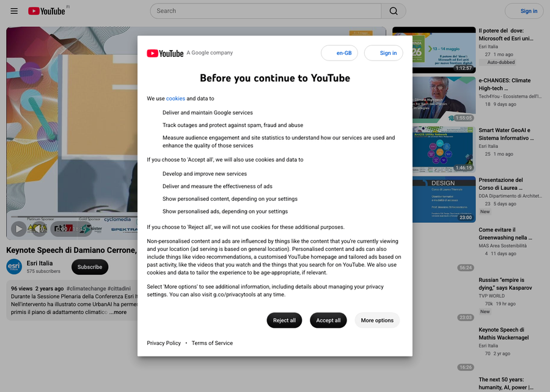Click the YouTube logo in the header
Viewport: 550px width, 392px height.
46,11
